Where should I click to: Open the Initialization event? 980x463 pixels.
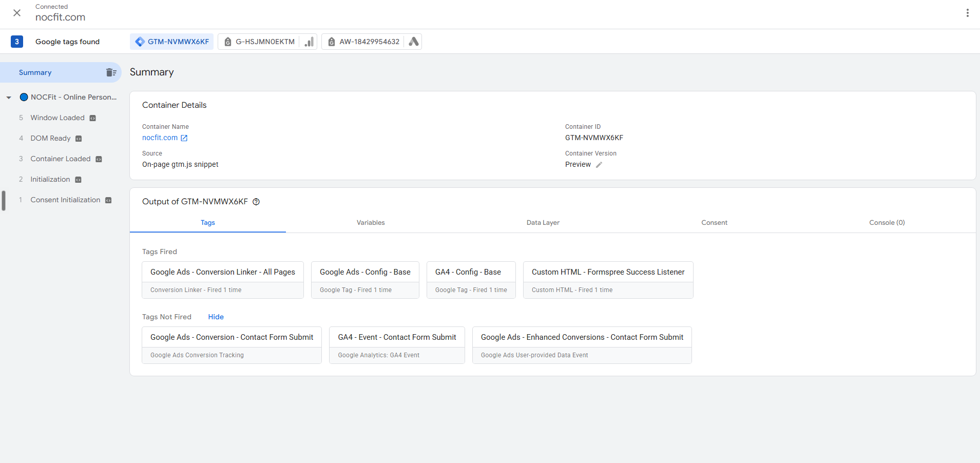[x=50, y=179]
